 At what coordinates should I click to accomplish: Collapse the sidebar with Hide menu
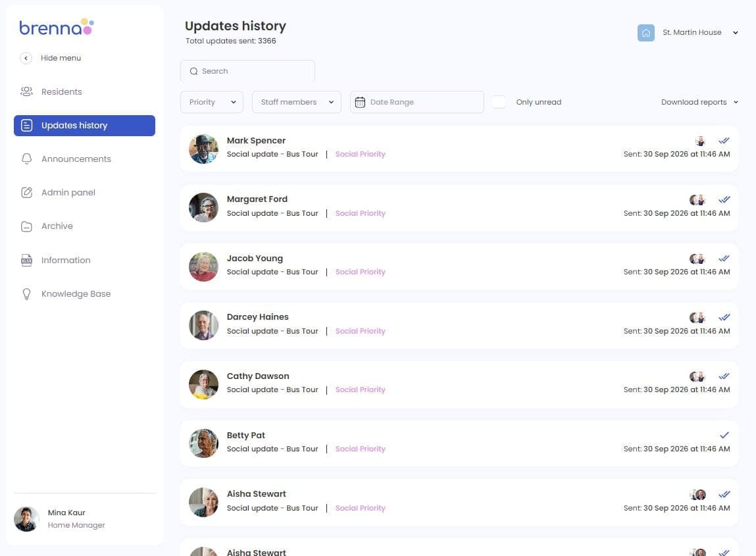click(51, 58)
